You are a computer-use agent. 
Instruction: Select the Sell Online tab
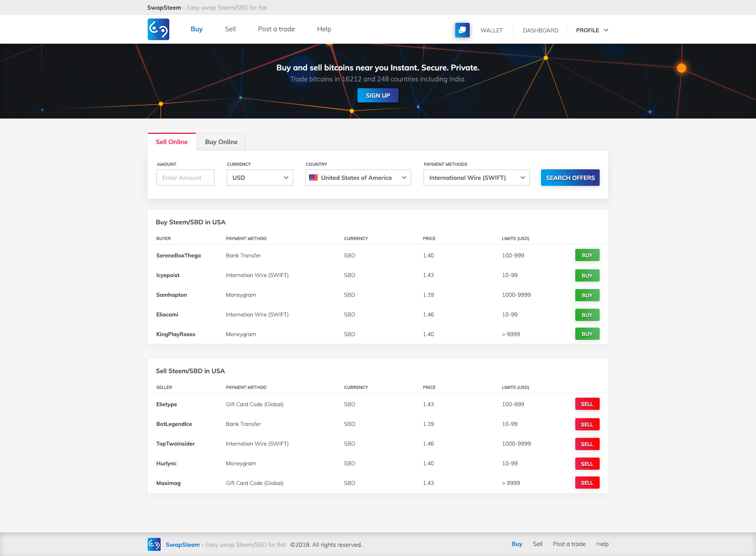172,142
